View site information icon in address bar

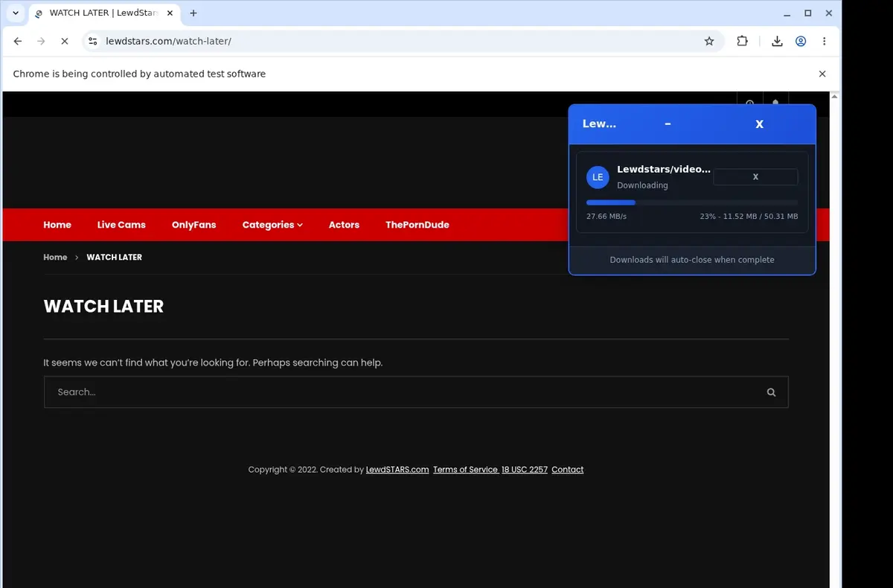92,42
